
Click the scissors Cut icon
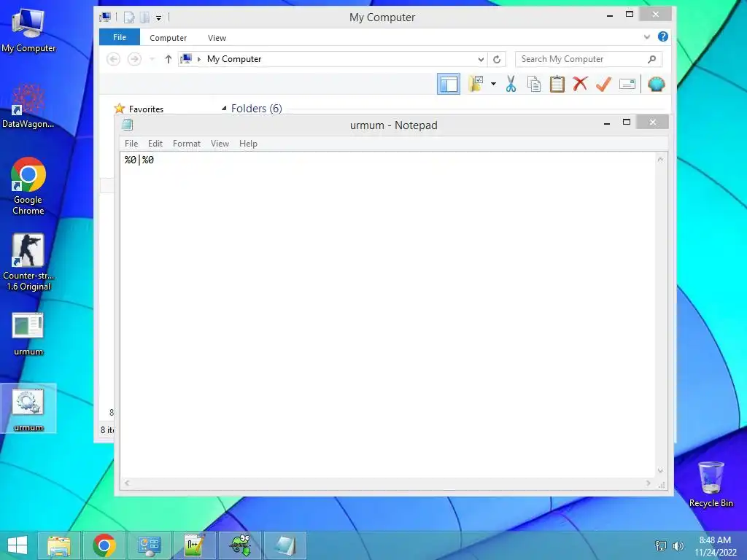tap(511, 85)
